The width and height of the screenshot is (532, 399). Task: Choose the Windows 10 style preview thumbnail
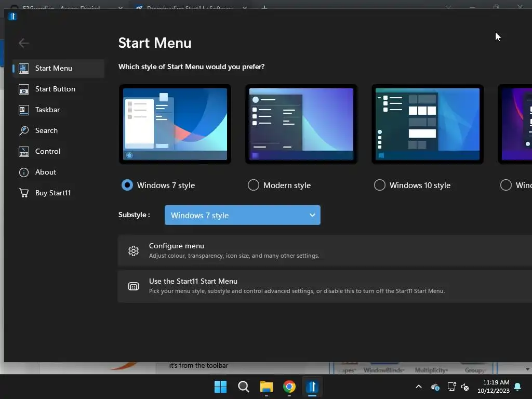(428, 124)
